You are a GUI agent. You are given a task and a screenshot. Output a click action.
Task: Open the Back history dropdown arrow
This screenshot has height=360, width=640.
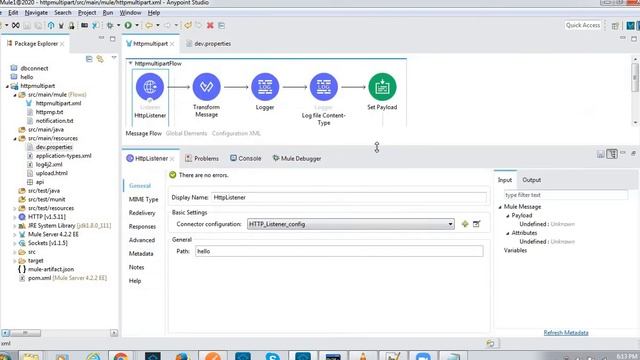(158, 25)
